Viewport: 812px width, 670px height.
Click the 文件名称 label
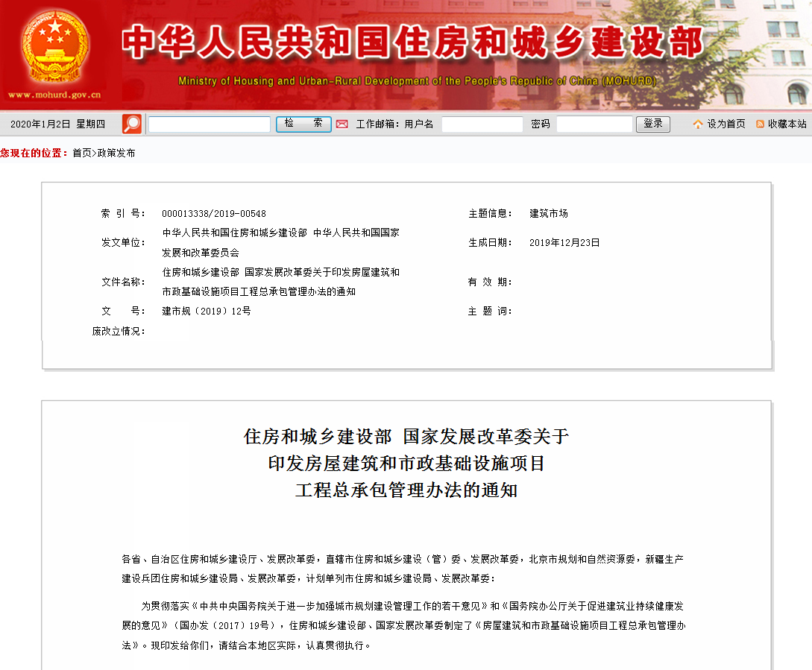pyautogui.click(x=123, y=282)
